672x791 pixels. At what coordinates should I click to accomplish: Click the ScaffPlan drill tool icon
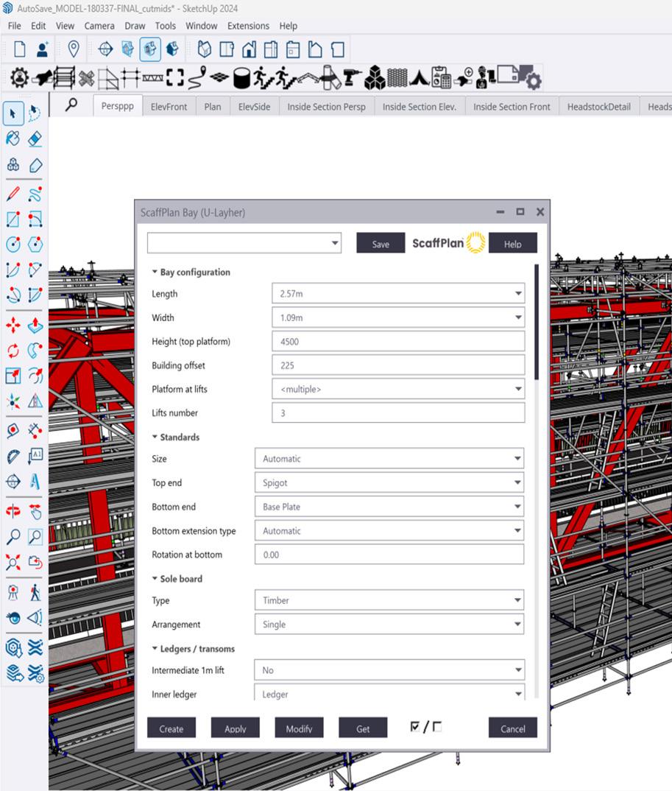click(x=352, y=78)
